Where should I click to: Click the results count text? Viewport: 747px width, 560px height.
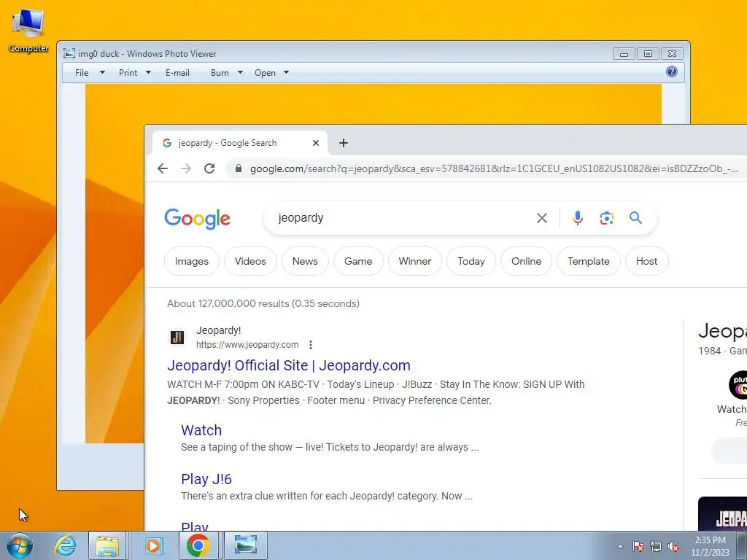coord(263,303)
